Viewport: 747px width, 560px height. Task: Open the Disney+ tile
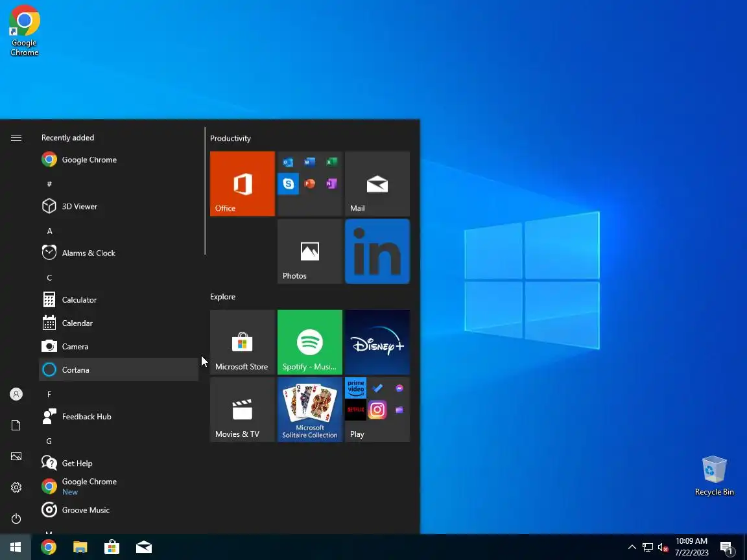pos(377,342)
